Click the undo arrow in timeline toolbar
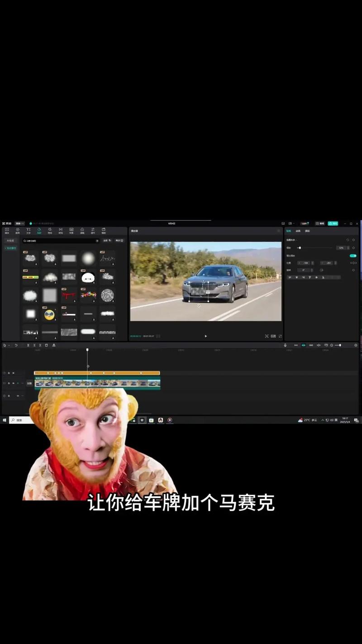The image size is (362, 644). pyautogui.click(x=16, y=345)
